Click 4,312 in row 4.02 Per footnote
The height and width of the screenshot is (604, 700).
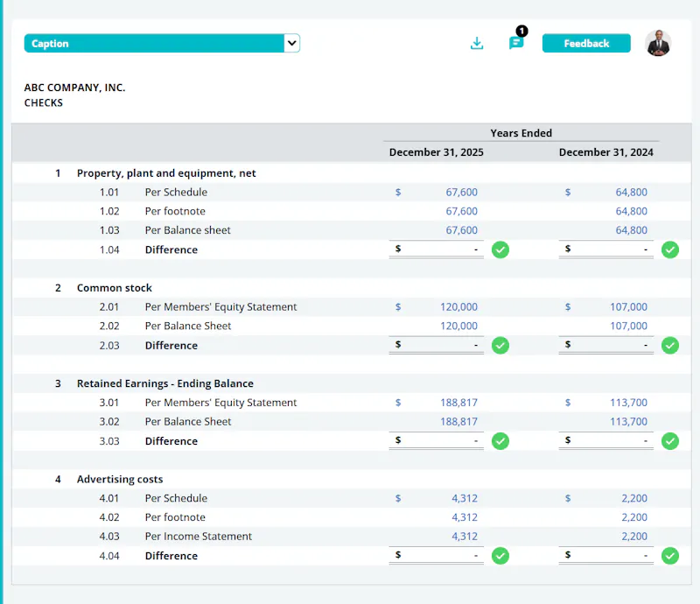coord(465,517)
